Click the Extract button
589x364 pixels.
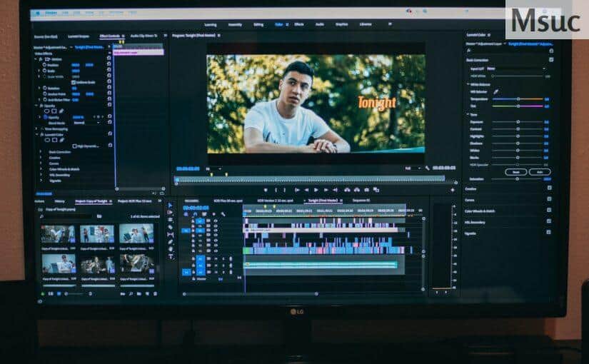tap(357, 190)
